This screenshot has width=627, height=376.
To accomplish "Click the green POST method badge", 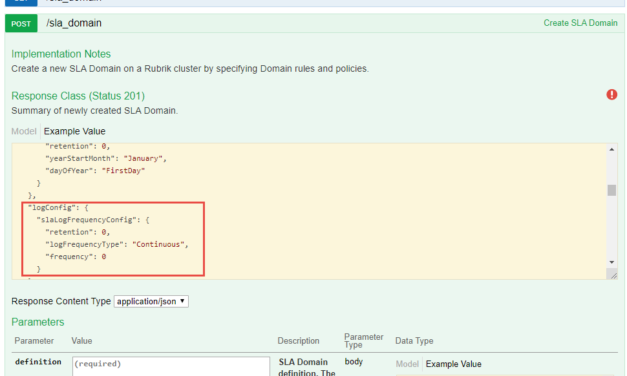I will click(x=21, y=24).
